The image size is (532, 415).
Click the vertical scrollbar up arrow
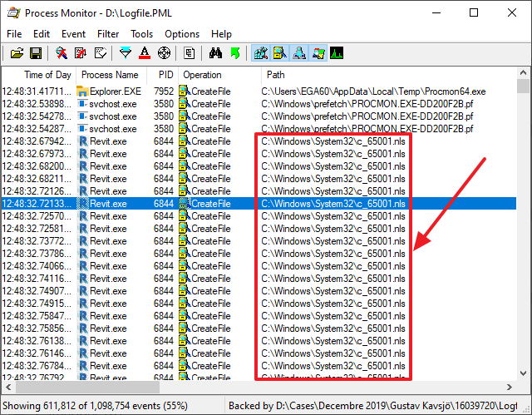pos(523,72)
